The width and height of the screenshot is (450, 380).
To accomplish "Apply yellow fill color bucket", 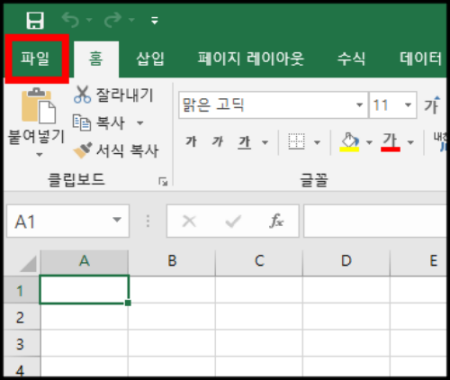I will click(x=349, y=142).
